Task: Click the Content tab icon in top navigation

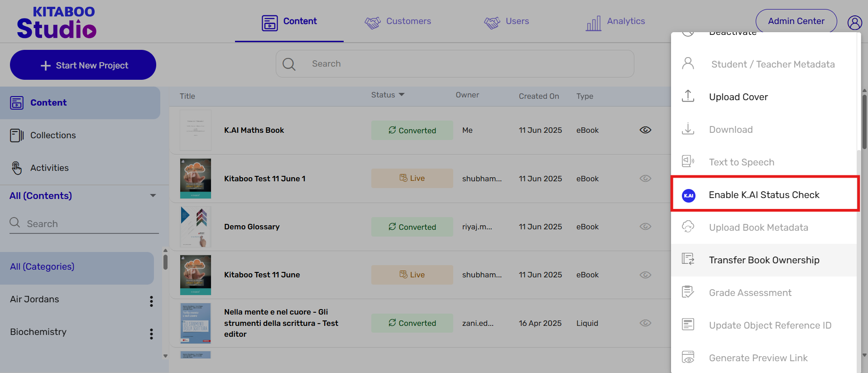Action: click(270, 23)
